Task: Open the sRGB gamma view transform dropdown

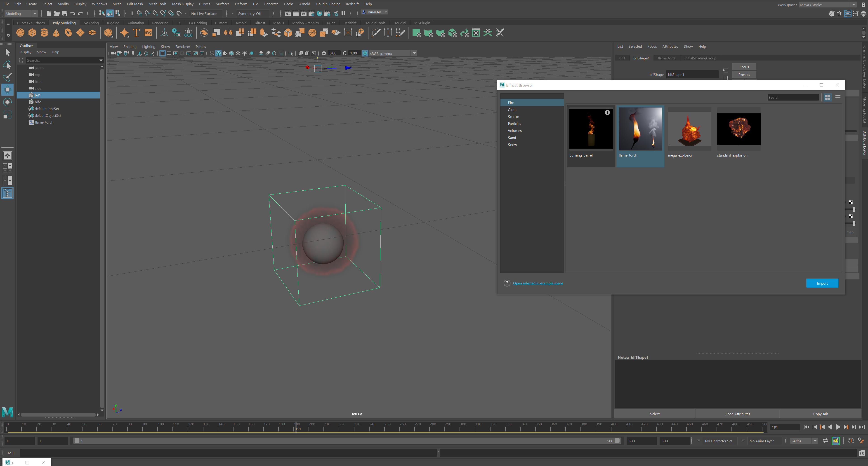Action: pos(414,53)
